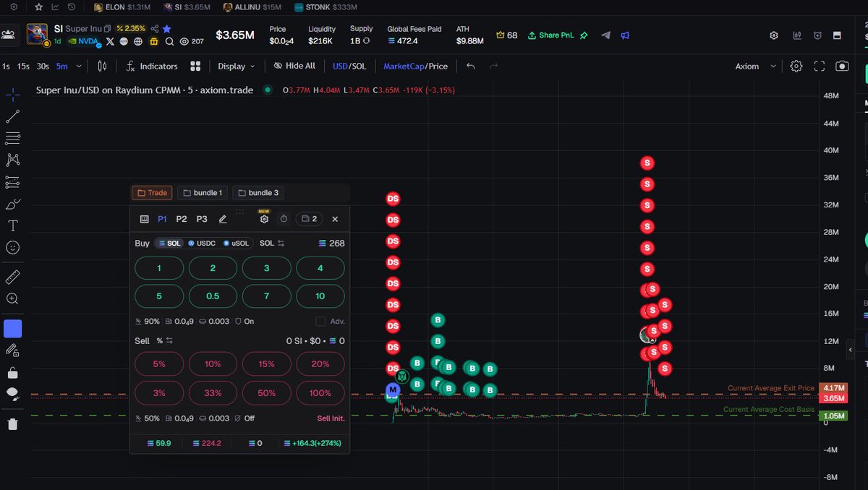Select the blue color swatch in toolbar
The image size is (868, 490).
click(x=13, y=329)
